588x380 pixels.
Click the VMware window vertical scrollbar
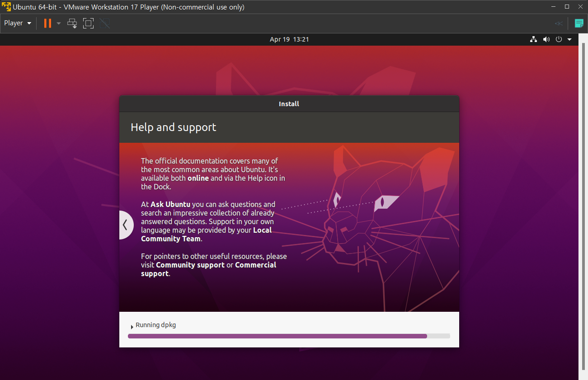point(583,206)
